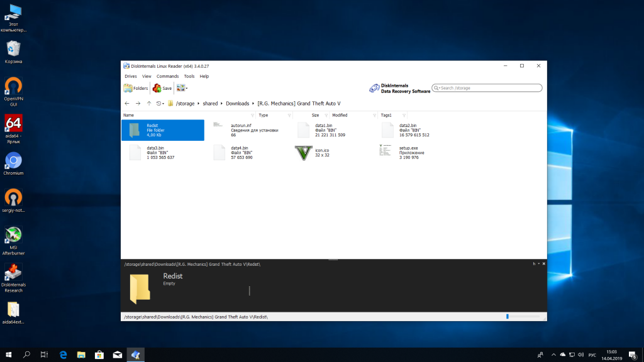Click the Downloads breadcrumb segment
644x362 pixels.
pyautogui.click(x=238, y=103)
